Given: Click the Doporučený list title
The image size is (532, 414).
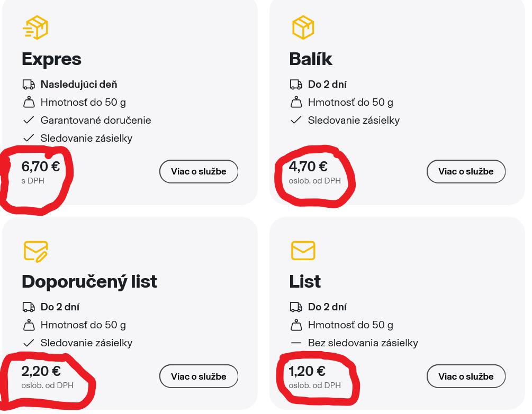Looking at the screenshot, I should (89, 282).
